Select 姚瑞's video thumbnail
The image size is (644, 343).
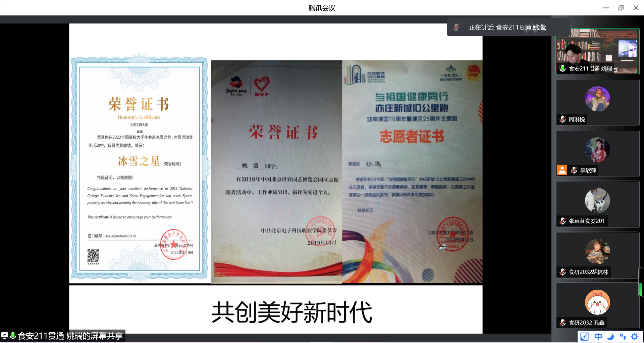click(597, 50)
